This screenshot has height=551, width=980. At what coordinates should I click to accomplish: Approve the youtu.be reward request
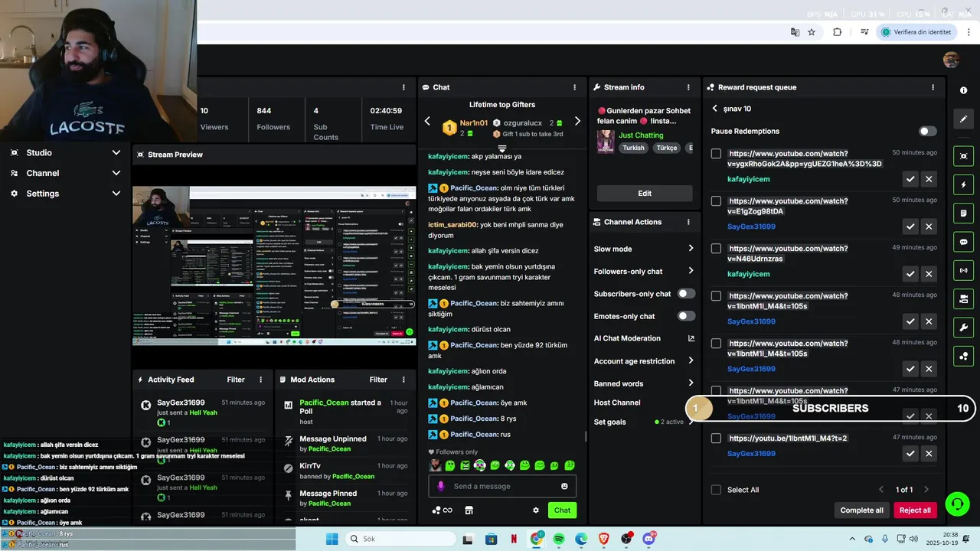tap(910, 454)
